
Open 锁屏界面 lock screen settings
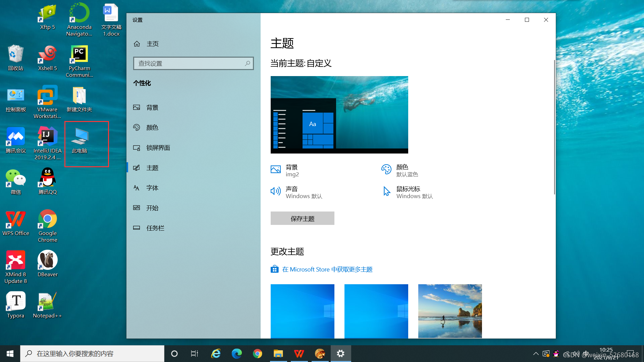tap(158, 148)
